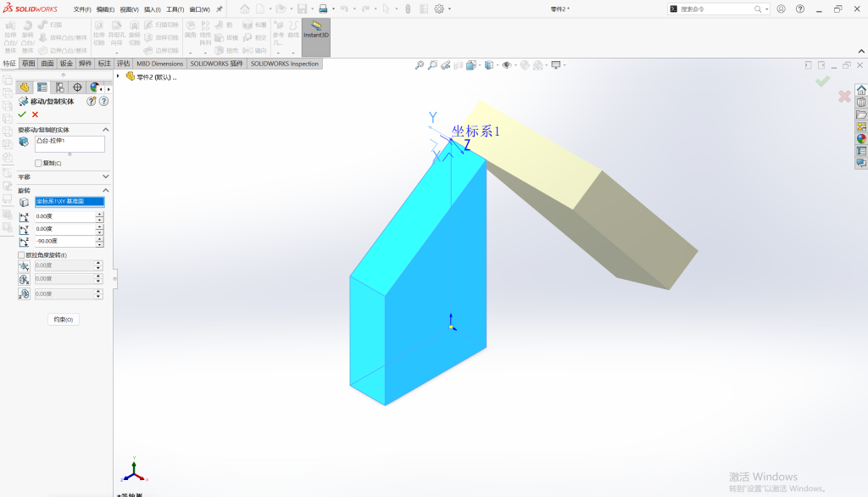Screen dimensions: 868x497
Task: Pin the menu bar with pushpin icon
Action: (220, 8)
